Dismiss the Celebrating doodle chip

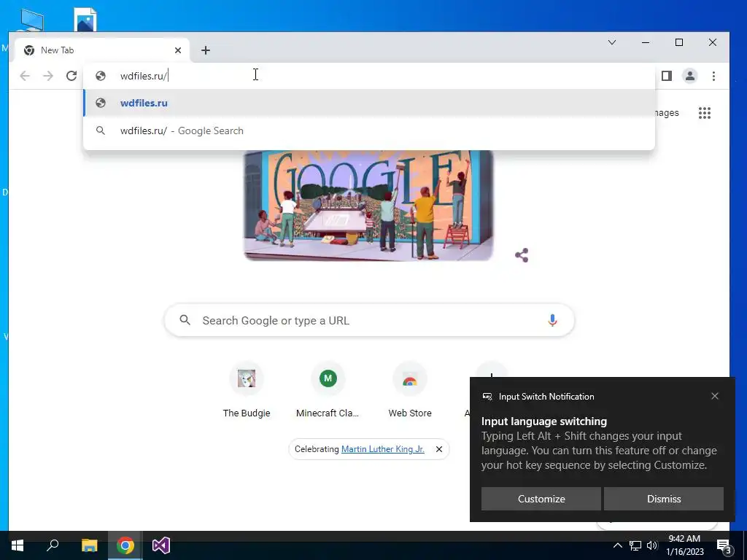[439, 449]
